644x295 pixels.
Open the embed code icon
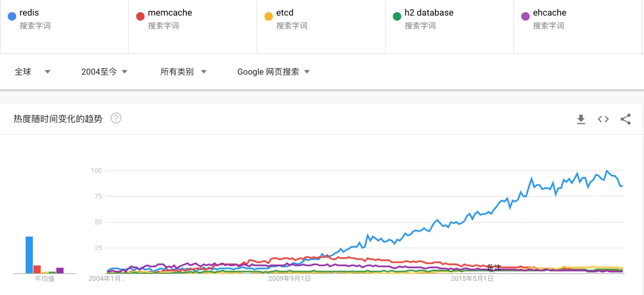(603, 119)
